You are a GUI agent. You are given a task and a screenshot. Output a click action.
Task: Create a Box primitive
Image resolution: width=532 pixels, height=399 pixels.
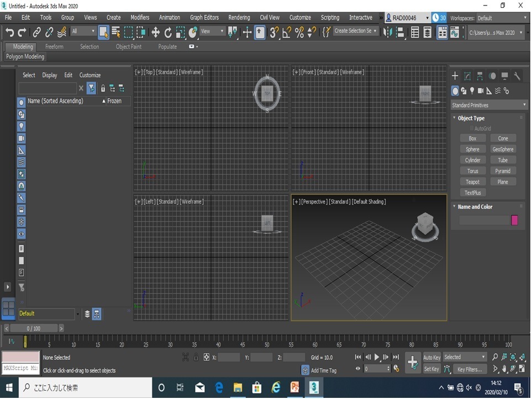473,138
